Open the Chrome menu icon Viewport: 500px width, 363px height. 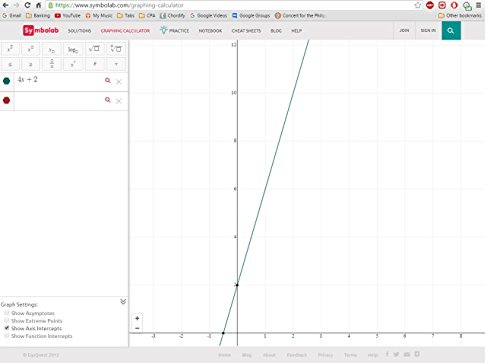tap(478, 5)
